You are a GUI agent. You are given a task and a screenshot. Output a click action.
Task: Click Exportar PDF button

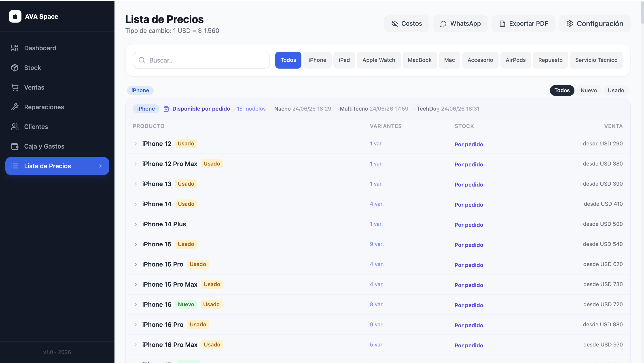pyautogui.click(x=523, y=23)
